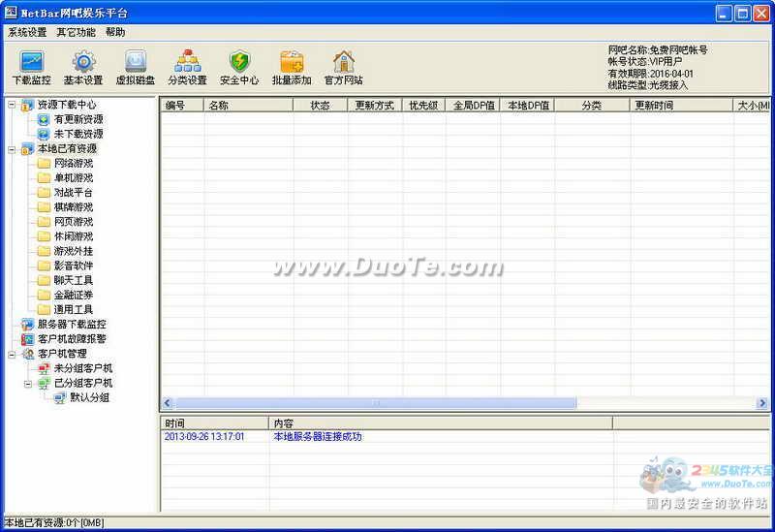This screenshot has width=775, height=532.
Task: Click the horizontal scrollbar thumb
Action: (376, 403)
